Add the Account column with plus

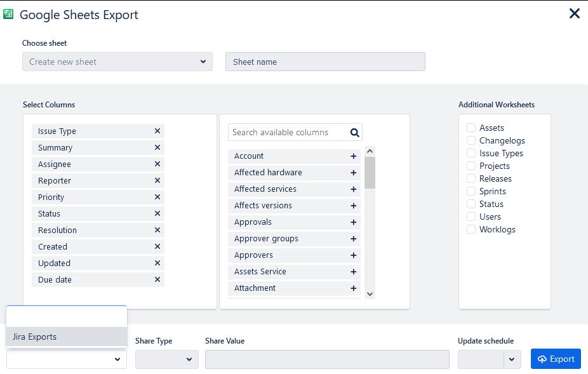click(354, 156)
